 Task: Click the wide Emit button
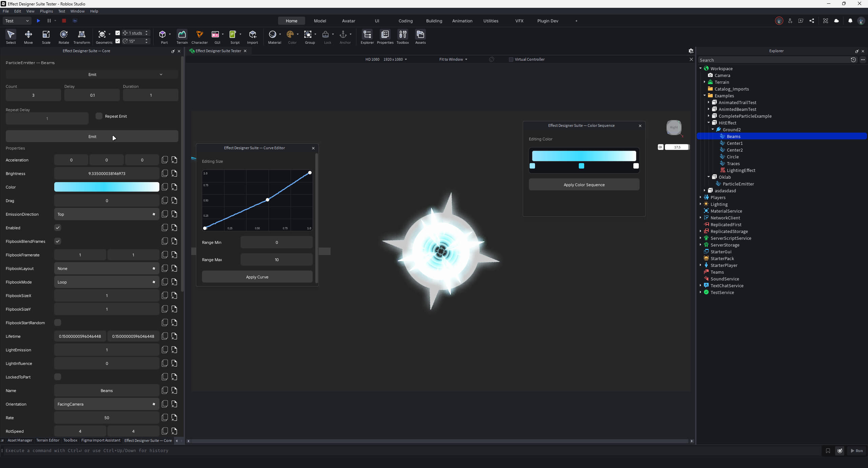click(x=92, y=136)
